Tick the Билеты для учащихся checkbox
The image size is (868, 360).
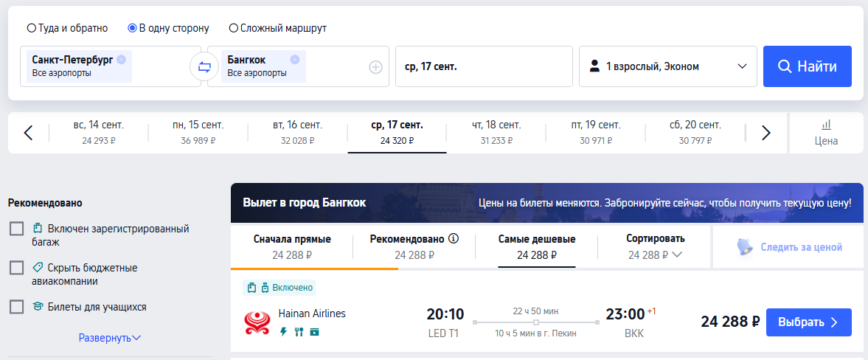(x=17, y=307)
